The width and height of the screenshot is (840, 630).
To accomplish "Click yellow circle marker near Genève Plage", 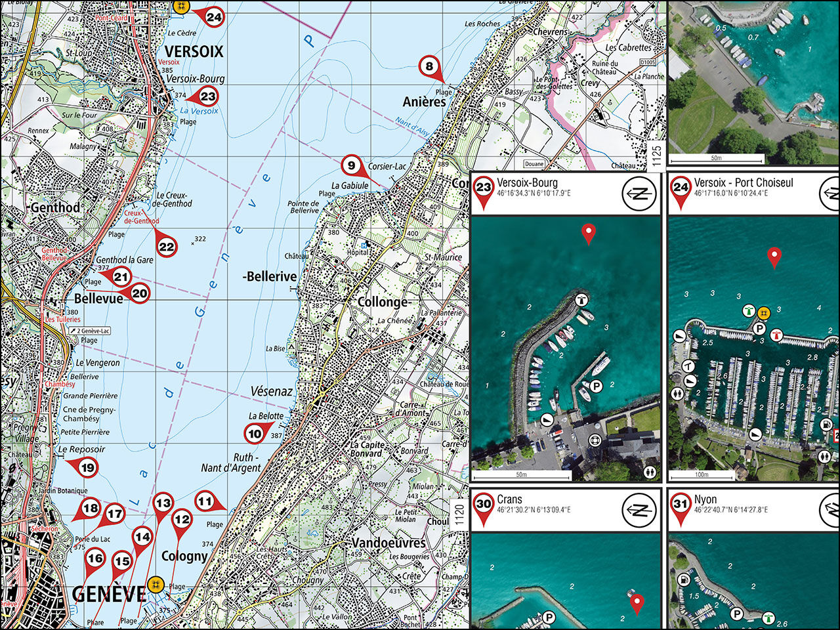I will pos(155,583).
